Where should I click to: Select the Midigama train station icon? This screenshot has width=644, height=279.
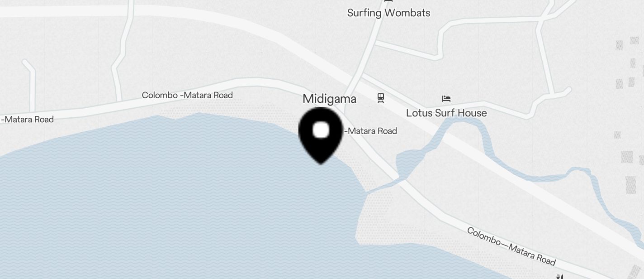tap(381, 98)
